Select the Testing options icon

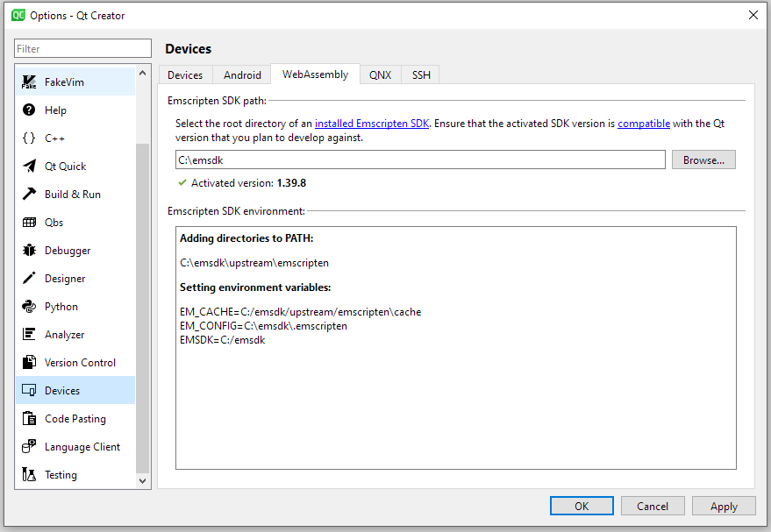point(60,474)
